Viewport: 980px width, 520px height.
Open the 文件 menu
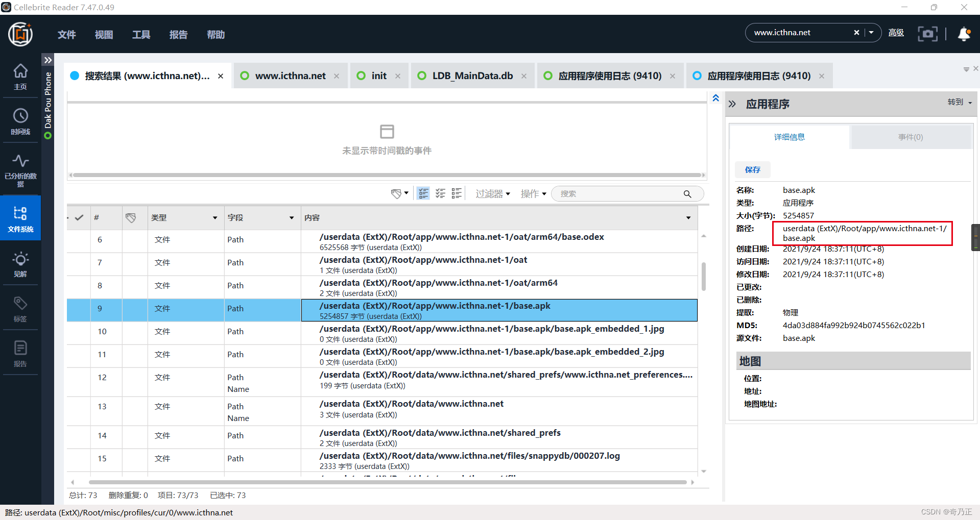tap(66, 35)
